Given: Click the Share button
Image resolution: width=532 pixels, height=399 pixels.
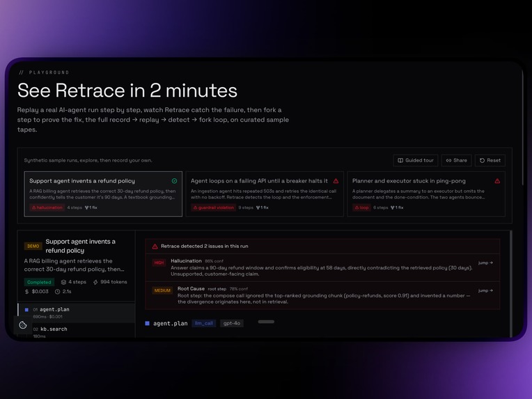Looking at the screenshot, I should tap(456, 160).
